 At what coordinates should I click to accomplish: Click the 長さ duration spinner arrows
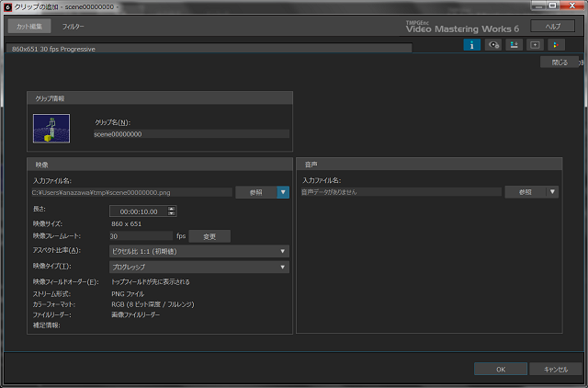(x=172, y=211)
